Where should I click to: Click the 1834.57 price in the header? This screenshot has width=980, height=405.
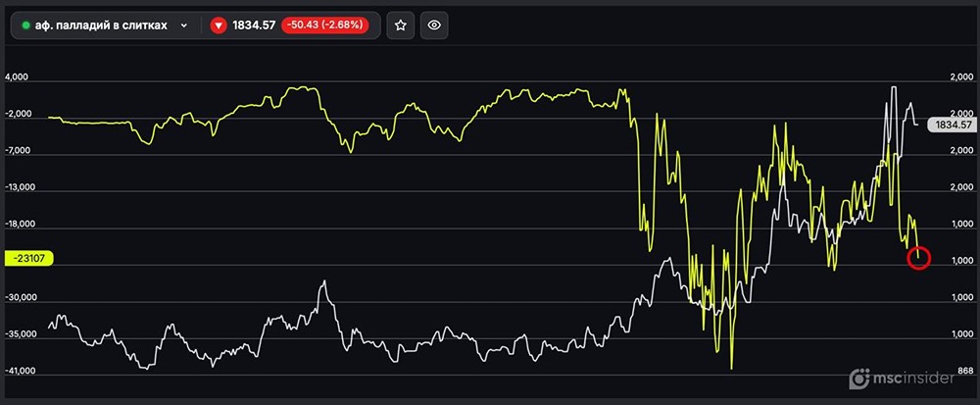254,25
